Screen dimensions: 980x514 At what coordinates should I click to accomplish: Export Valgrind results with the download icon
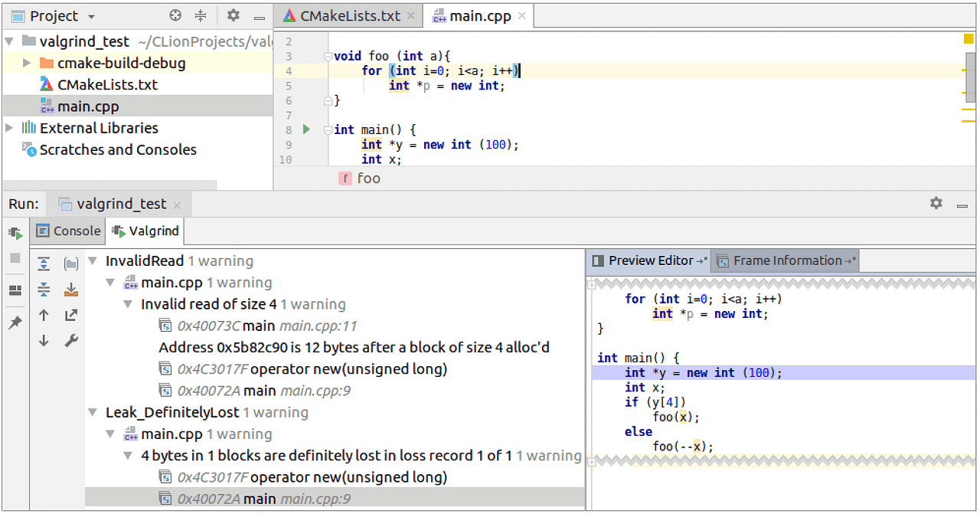pos(71,290)
